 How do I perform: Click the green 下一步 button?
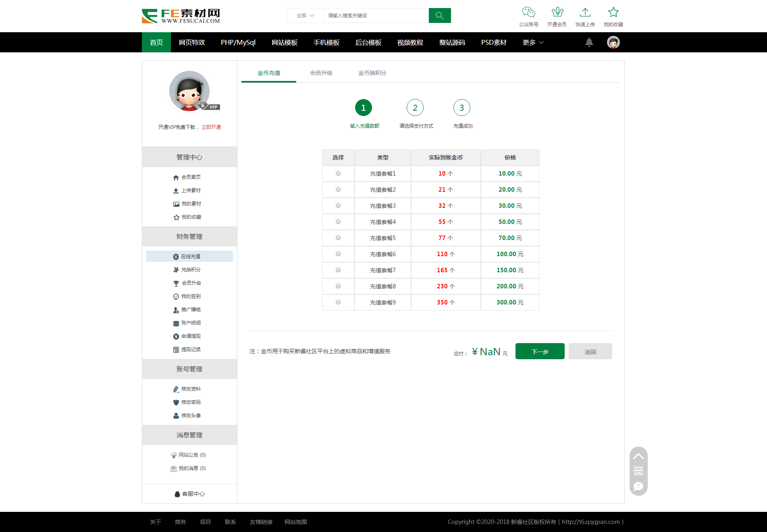click(540, 352)
